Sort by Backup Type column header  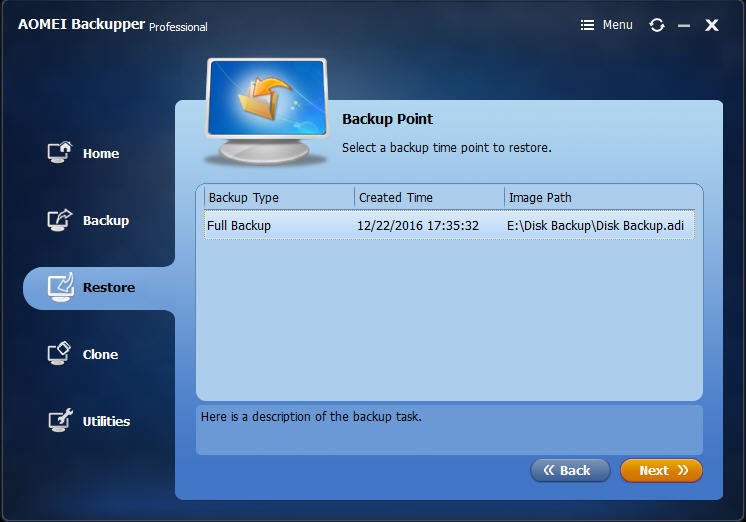tap(279, 197)
